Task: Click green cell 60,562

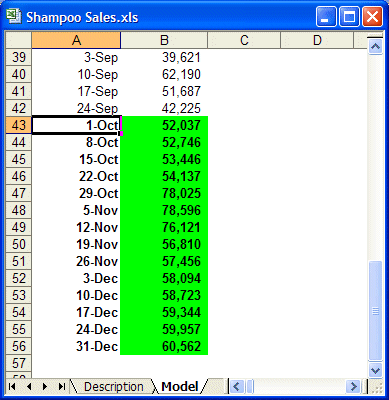Action: [x=164, y=346]
